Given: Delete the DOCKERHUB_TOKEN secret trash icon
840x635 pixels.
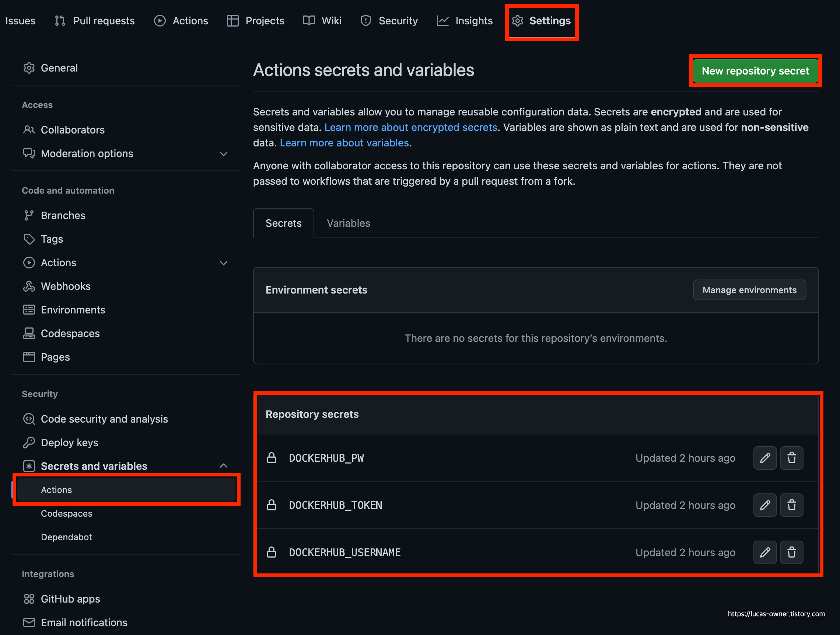Looking at the screenshot, I should pyautogui.click(x=791, y=505).
